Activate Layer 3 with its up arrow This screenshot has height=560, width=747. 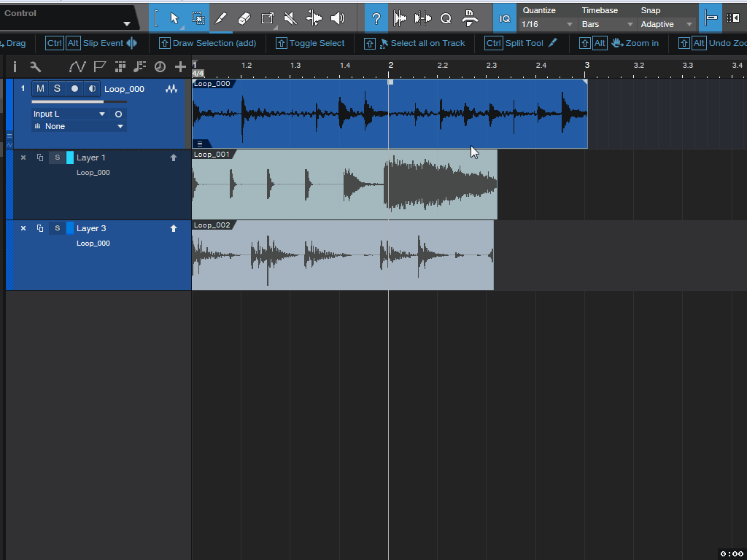tap(174, 228)
